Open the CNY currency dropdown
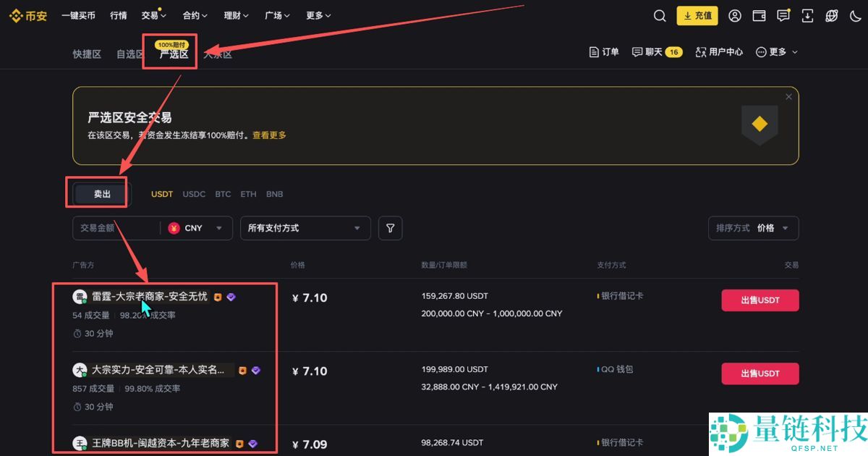This screenshot has height=456, width=868. [x=195, y=228]
